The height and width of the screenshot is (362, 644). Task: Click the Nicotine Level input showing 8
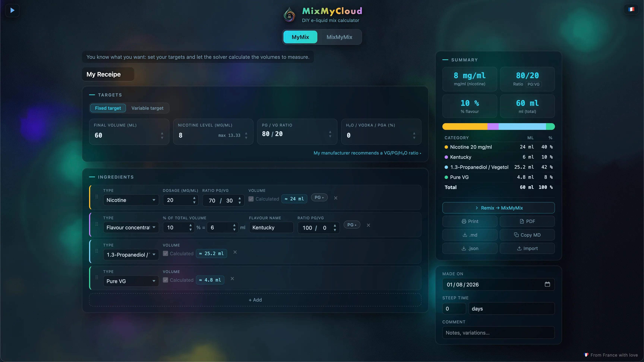click(197, 135)
